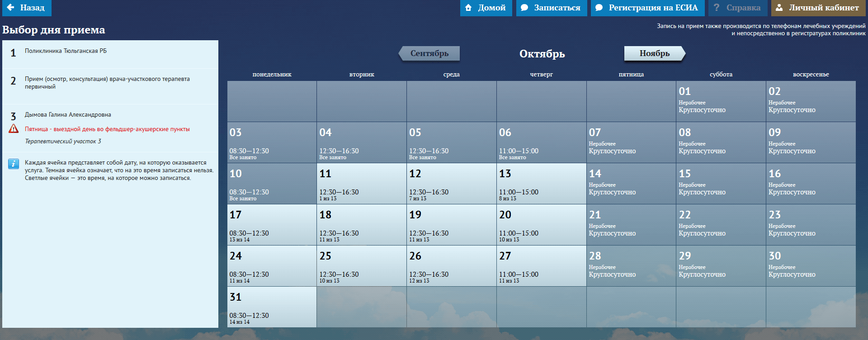Choose October 13 at 11:00—15:00
This screenshot has width=868, height=340.
coord(542,184)
